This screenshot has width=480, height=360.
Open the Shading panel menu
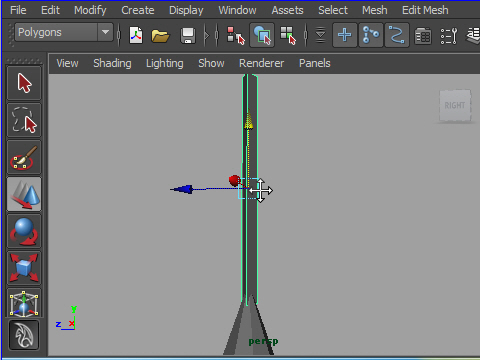click(x=112, y=63)
